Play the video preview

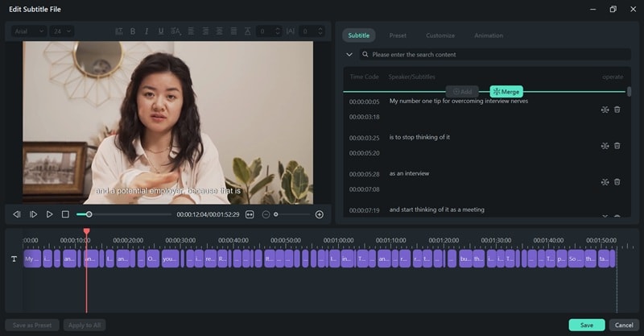49,214
